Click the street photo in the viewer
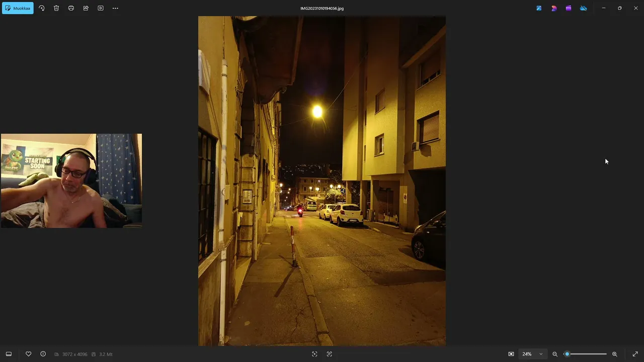Image resolution: width=644 pixels, height=362 pixels. point(322,181)
